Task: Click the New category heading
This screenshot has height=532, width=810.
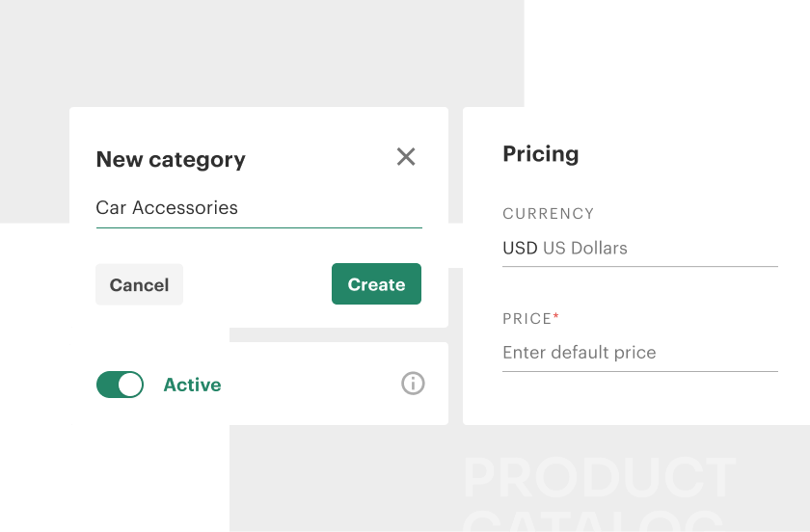Action: coord(171,160)
